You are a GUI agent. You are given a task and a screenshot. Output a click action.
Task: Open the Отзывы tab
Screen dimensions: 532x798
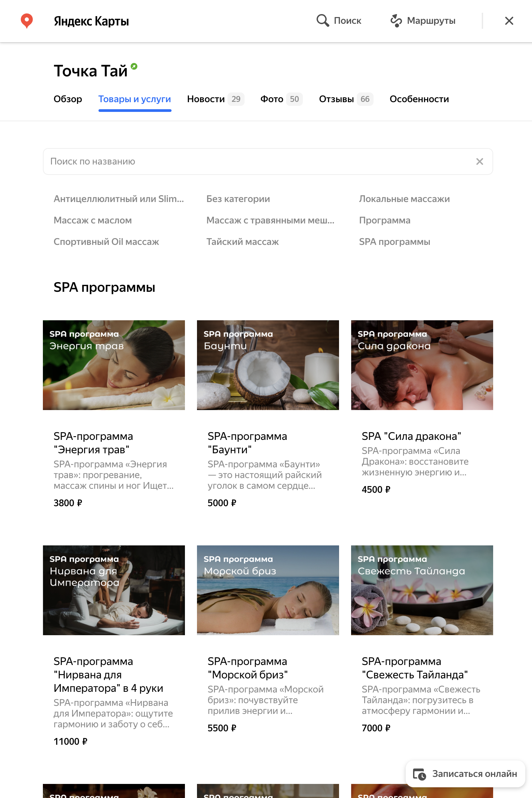click(x=346, y=99)
